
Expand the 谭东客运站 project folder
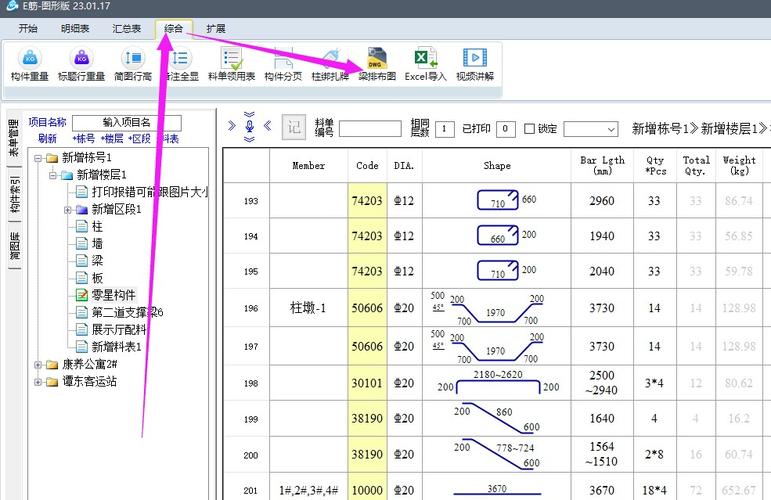click(38, 382)
